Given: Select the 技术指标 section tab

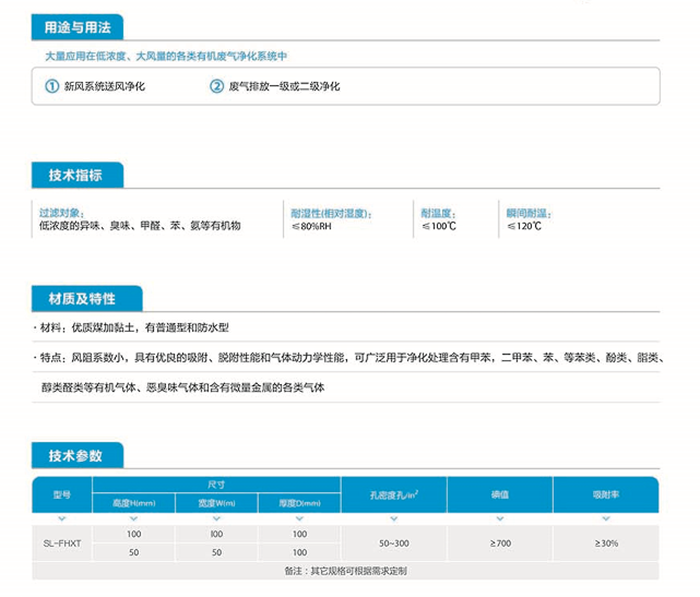Looking at the screenshot, I should point(76,176).
